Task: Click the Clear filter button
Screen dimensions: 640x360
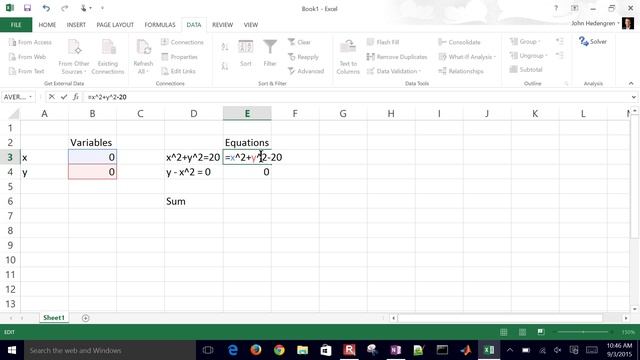Action: coord(299,42)
